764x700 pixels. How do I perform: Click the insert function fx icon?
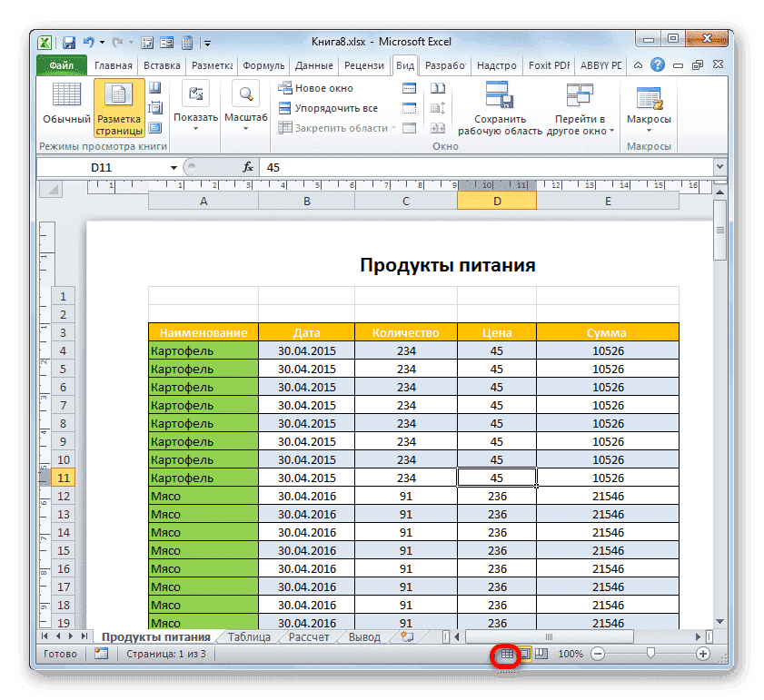pyautogui.click(x=247, y=168)
